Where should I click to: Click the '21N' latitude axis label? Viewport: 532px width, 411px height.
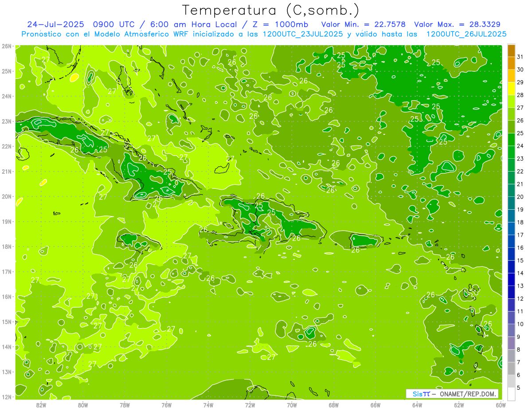7,172
